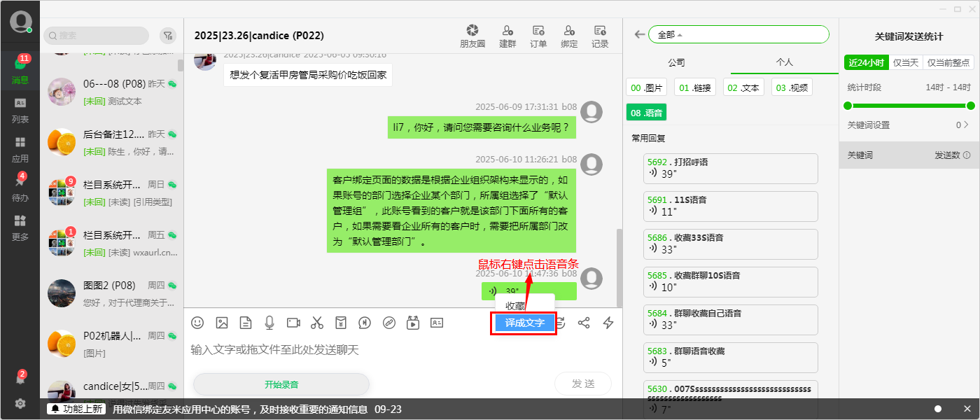Viewport: 980px width, 420px height.
Task: Switch to the 公司 tab
Action: tap(675, 62)
